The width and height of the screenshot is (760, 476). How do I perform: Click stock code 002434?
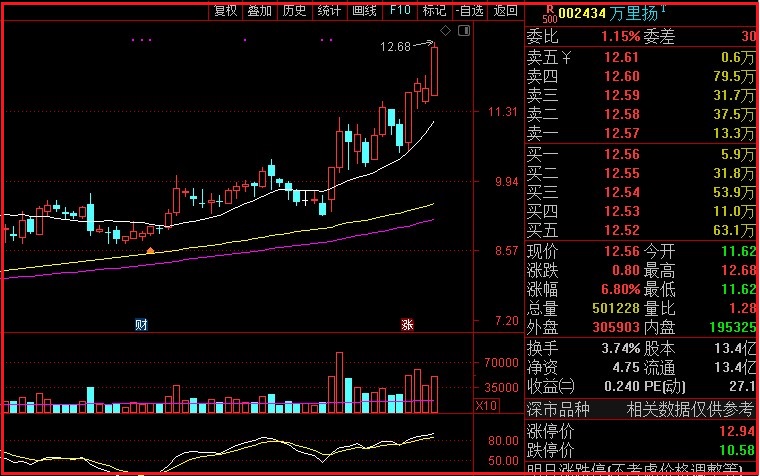(582, 14)
